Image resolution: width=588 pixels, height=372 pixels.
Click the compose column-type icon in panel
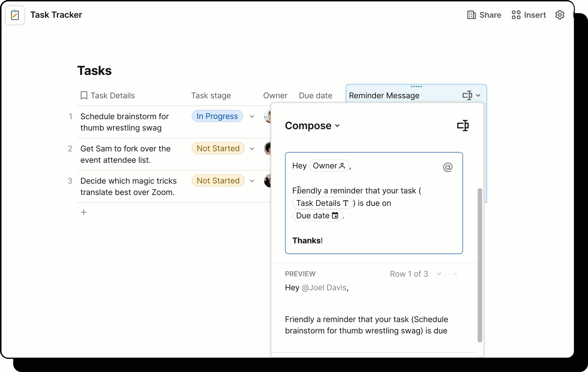pos(463,126)
